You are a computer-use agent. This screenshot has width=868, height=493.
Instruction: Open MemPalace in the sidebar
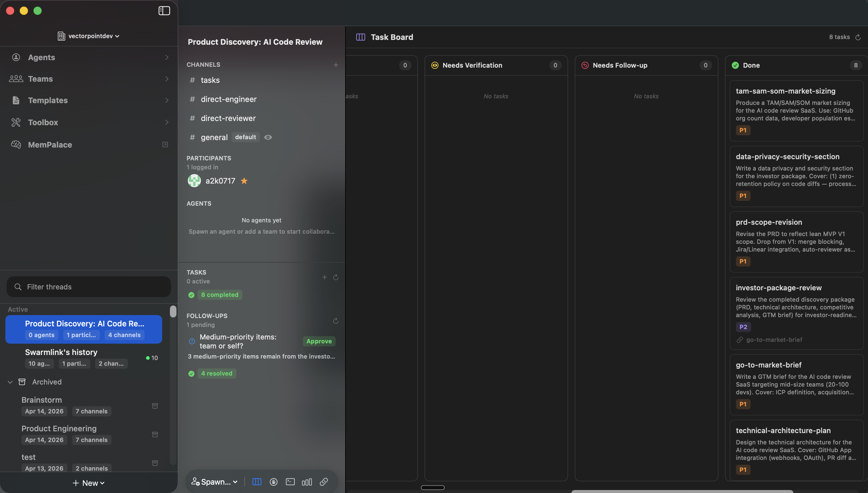50,145
